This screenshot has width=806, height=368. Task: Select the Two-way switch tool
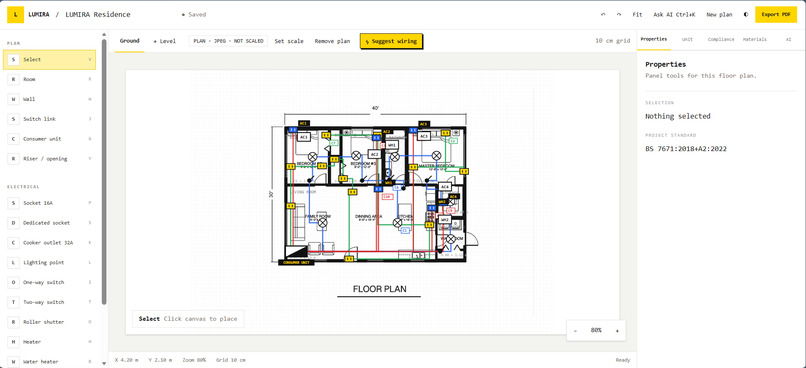coord(49,302)
